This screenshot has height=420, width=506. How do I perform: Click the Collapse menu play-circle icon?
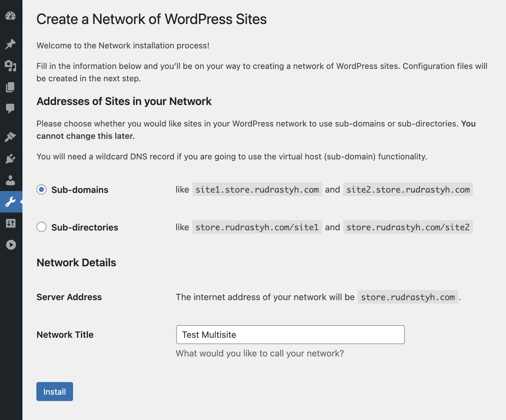(11, 245)
